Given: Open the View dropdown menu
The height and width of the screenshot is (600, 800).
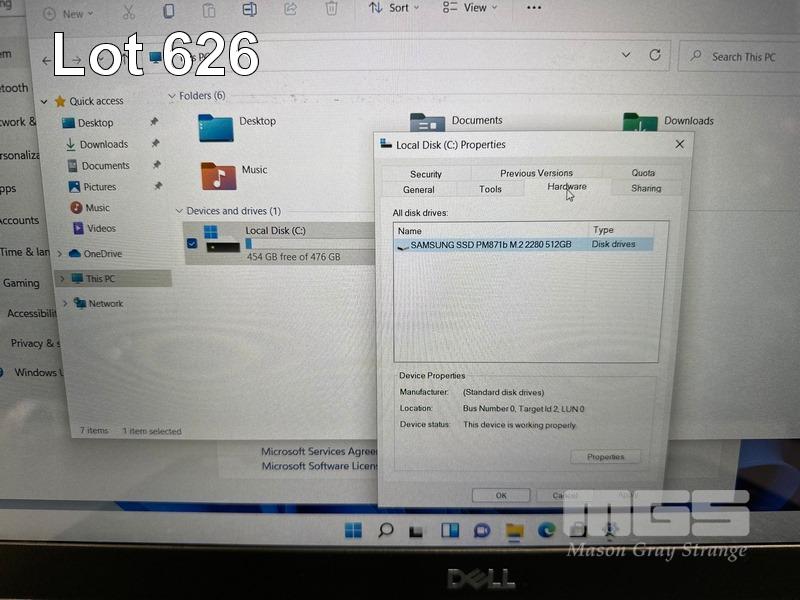Looking at the screenshot, I should pyautogui.click(x=465, y=8).
